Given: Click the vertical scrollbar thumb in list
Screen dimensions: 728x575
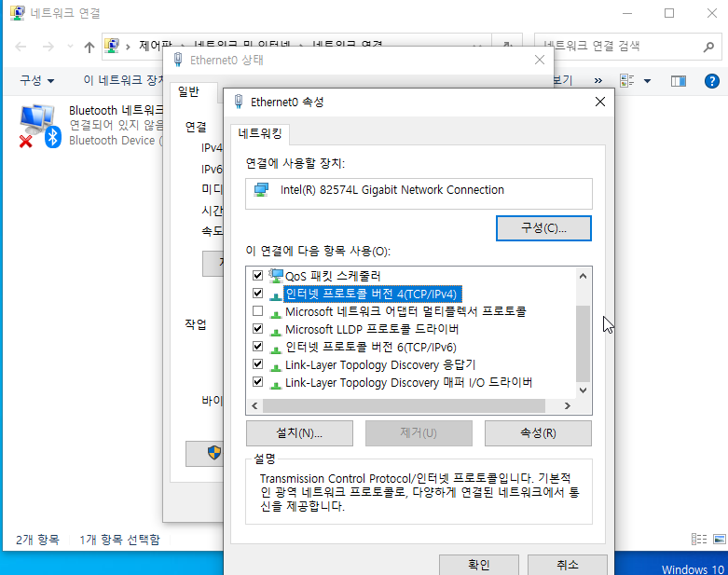Looking at the screenshot, I should [x=584, y=343].
